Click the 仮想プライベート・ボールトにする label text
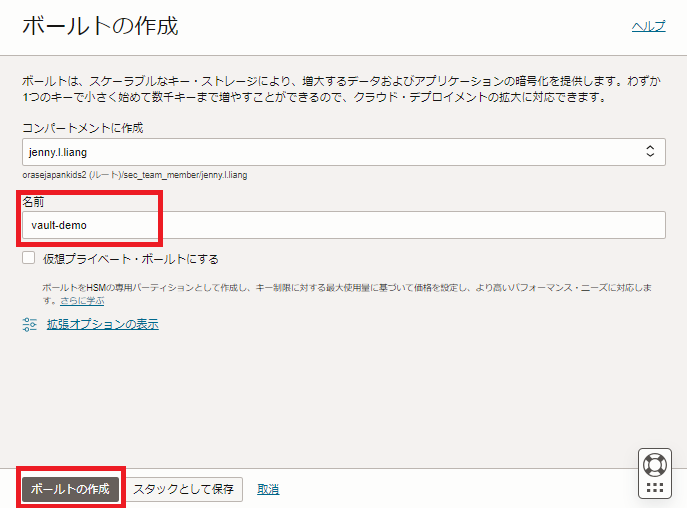The image size is (687, 508). [130, 259]
